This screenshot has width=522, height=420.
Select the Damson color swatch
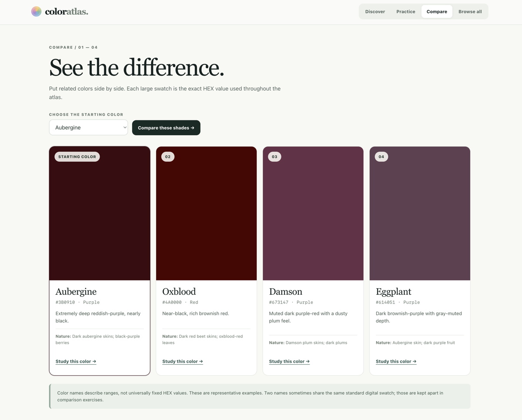pos(313,213)
